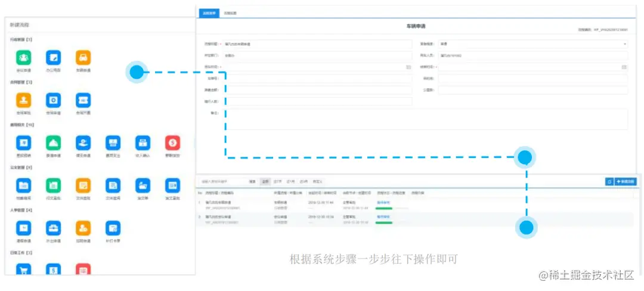The height and width of the screenshot is (291, 644).
Task: Open the blue open-folder icon in the document category
Action: click(143, 185)
